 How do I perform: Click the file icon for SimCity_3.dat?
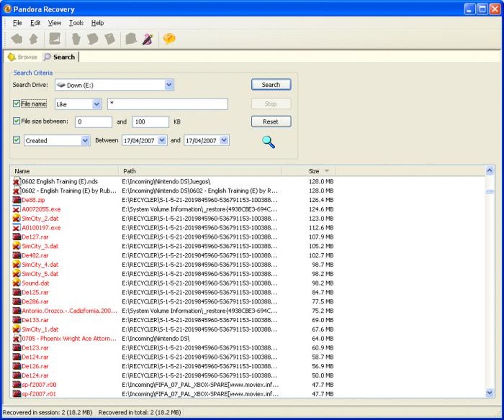pyautogui.click(x=17, y=246)
